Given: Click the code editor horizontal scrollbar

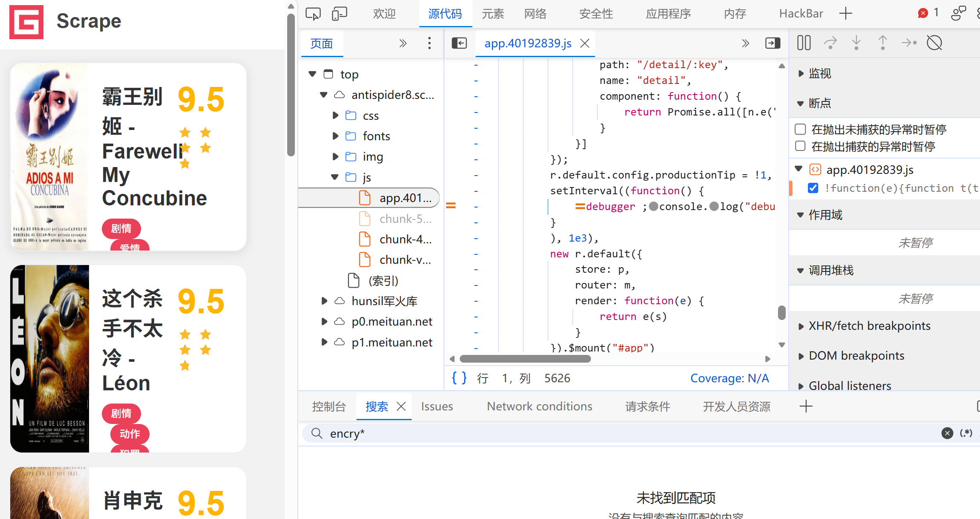Looking at the screenshot, I should (525, 359).
